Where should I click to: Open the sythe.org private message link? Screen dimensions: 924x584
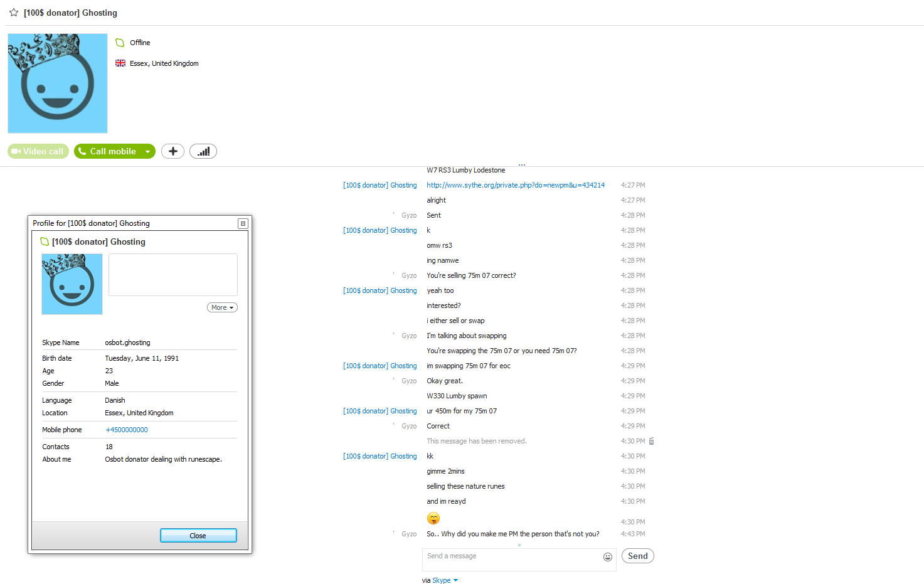coord(516,185)
